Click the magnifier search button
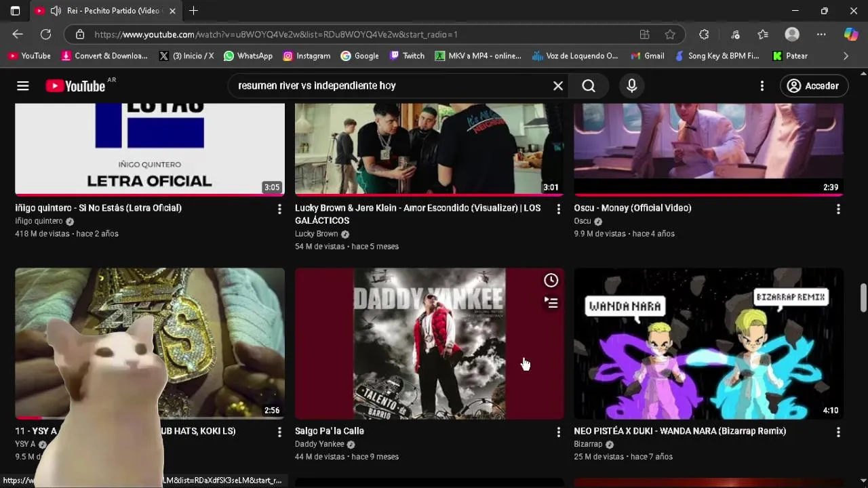 coord(589,86)
